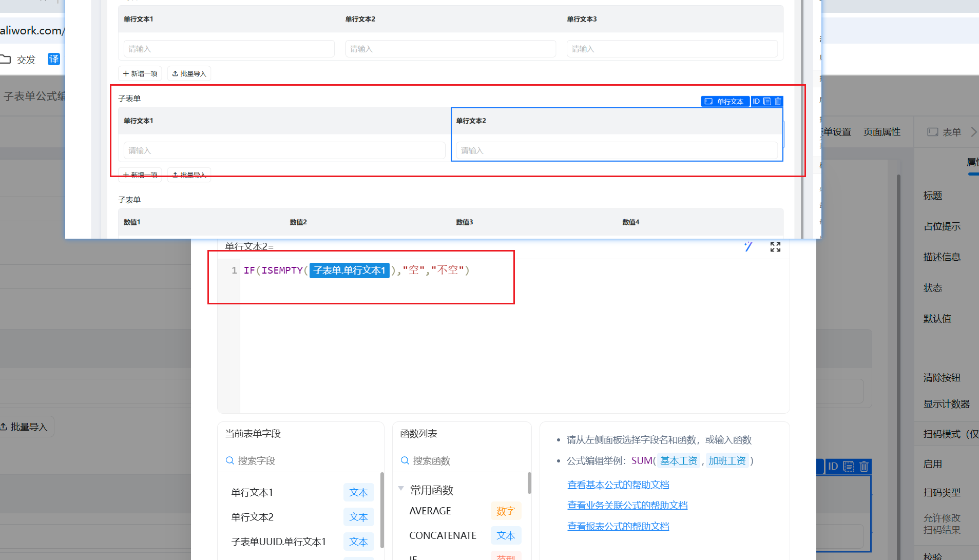979x560 pixels.
Task: Click the search icon in 搜索函数 box
Action: (405, 460)
